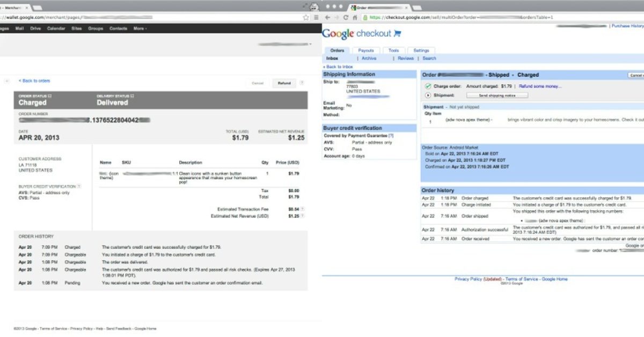Click the Terms of Service link in Wallet footer
The height and width of the screenshot is (337, 644).
pos(54,328)
